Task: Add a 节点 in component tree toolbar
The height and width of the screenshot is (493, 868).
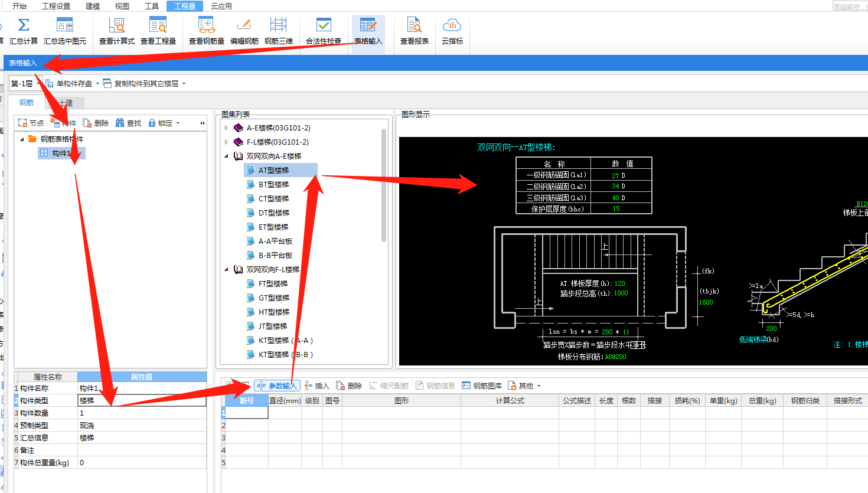Action: tap(31, 123)
